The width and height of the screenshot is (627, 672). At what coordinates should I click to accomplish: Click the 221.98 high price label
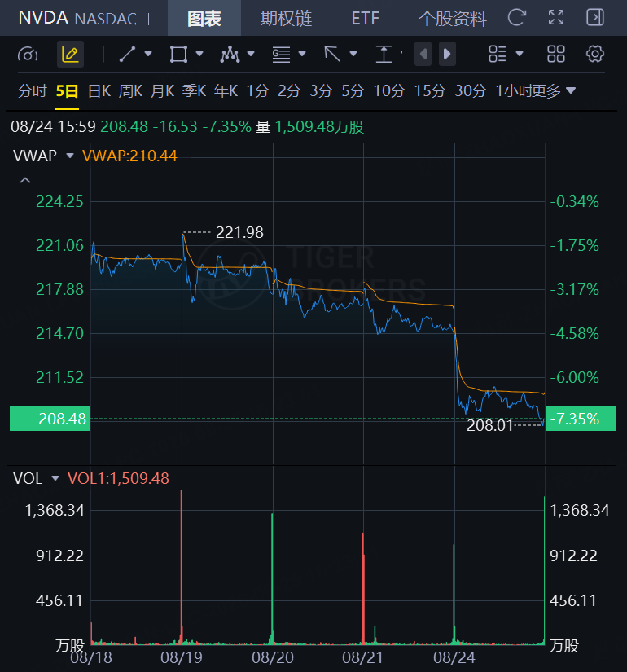point(239,232)
